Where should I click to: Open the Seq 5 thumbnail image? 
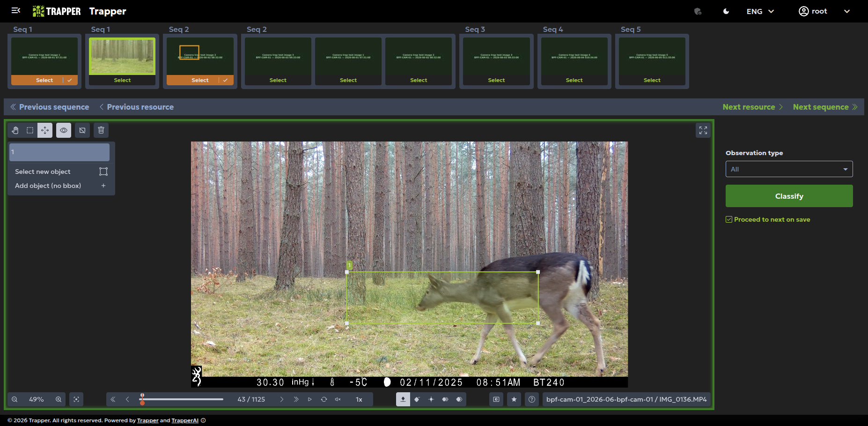click(x=652, y=56)
